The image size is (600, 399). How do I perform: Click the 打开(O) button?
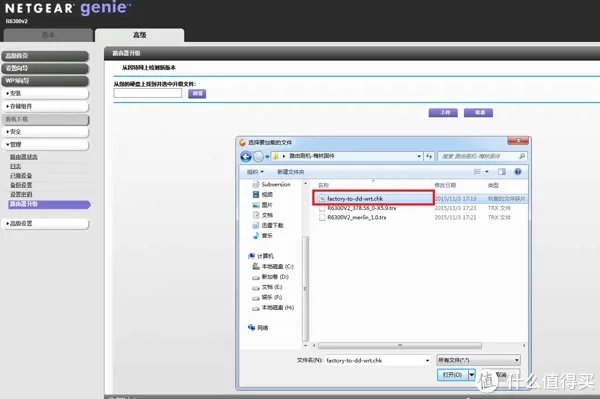coord(453,375)
